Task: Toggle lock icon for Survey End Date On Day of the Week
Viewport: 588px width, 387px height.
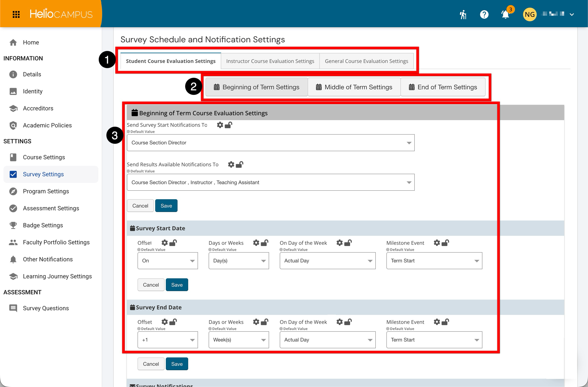Action: point(348,322)
